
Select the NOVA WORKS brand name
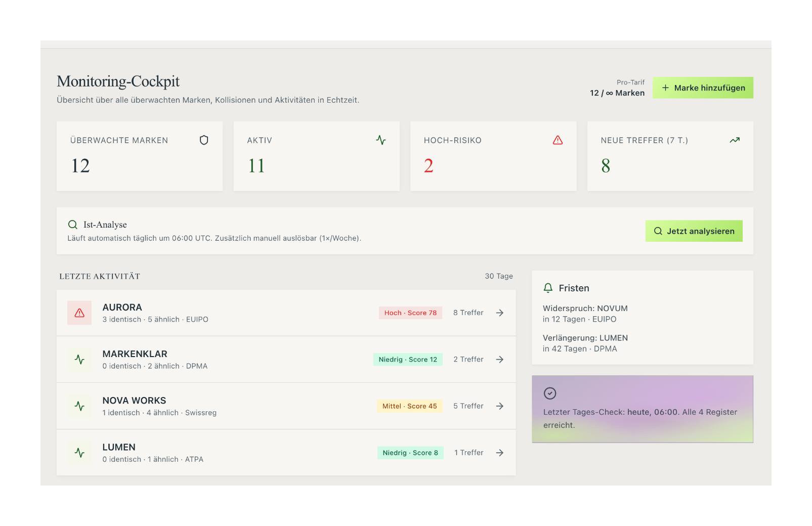click(x=134, y=401)
